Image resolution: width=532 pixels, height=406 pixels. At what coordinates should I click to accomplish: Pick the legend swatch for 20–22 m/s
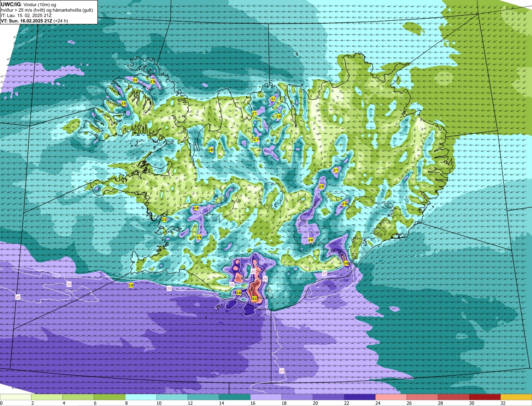tap(329, 397)
